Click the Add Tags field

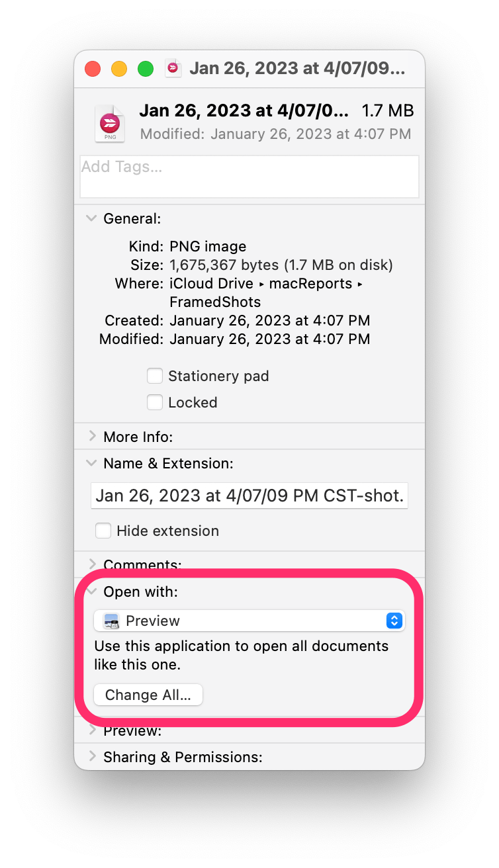(250, 177)
